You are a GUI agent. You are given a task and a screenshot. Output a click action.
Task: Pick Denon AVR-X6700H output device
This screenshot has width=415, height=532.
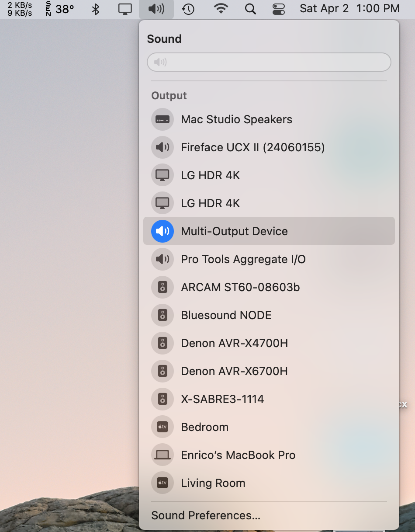234,371
